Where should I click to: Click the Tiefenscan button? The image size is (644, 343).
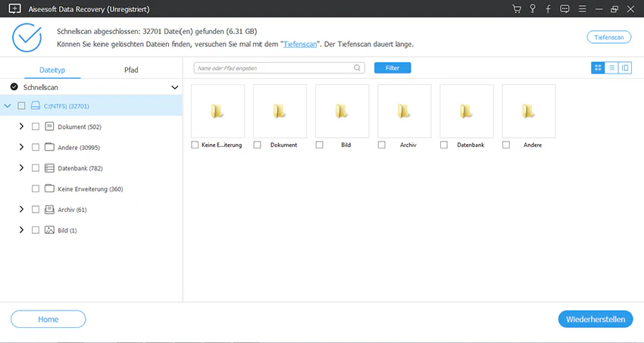(609, 37)
